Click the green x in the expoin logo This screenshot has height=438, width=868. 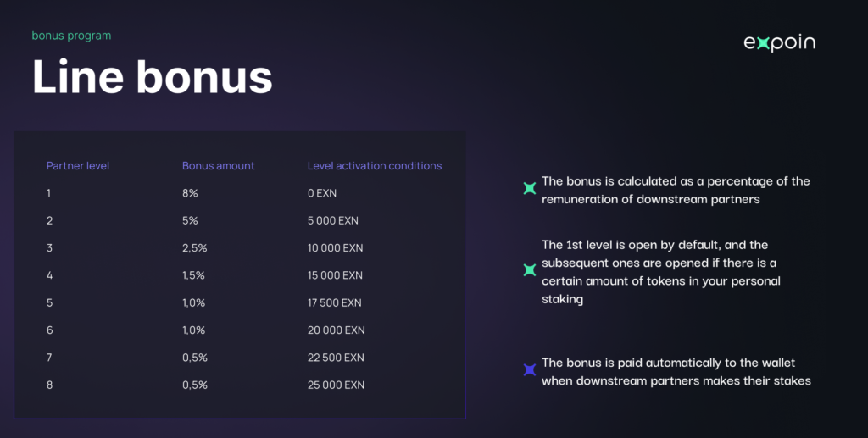pos(763,44)
